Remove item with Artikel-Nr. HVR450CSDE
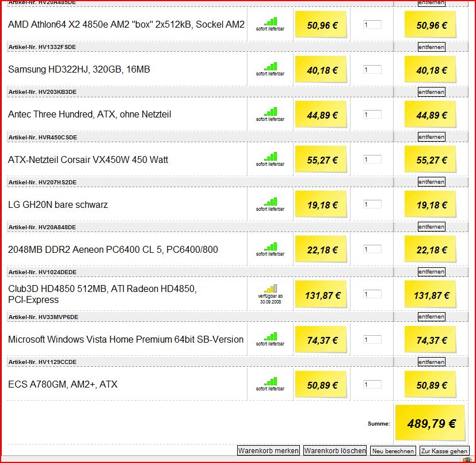This screenshot has height=463, width=476. 431,137
